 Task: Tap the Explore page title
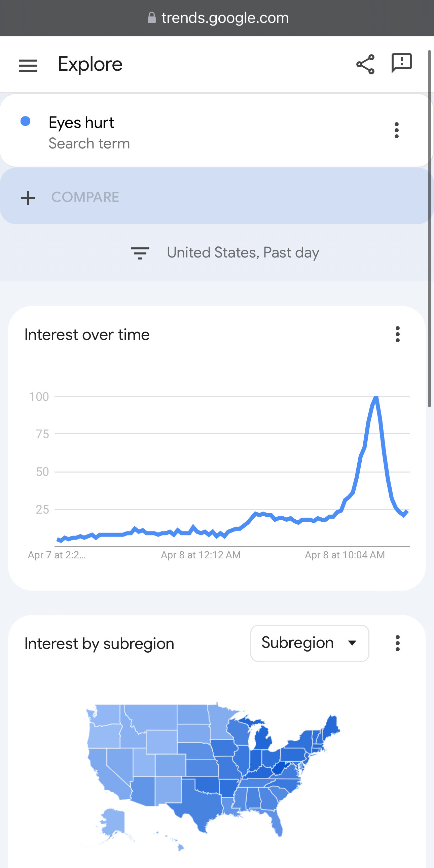[90, 64]
